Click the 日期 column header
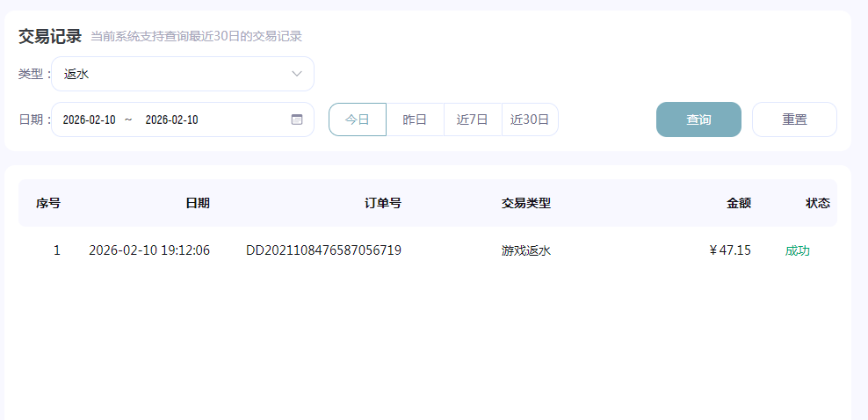The image size is (868, 420). 198,203
